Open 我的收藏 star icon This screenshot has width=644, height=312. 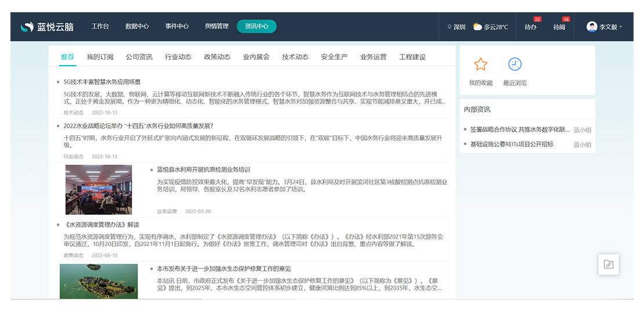(x=480, y=64)
